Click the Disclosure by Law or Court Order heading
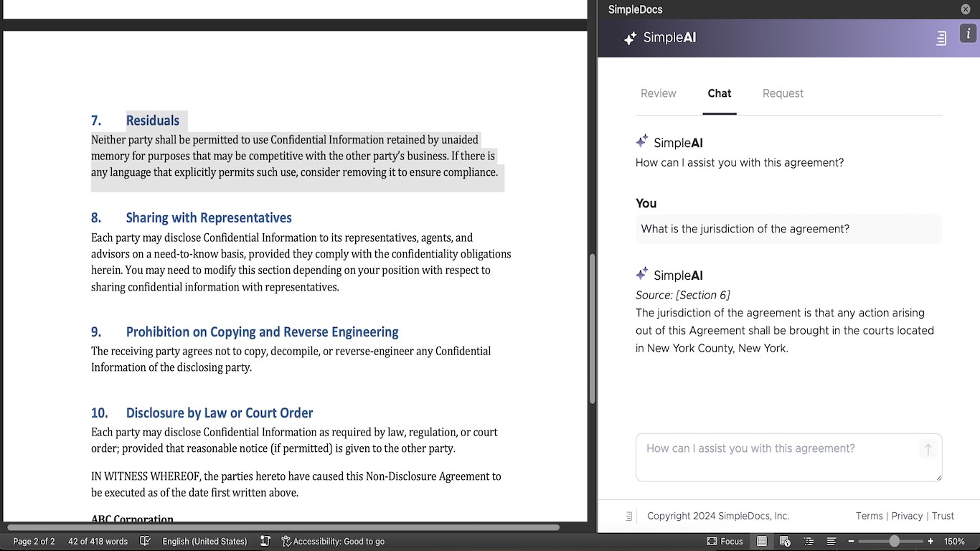Viewport: 980px width, 551px height. [220, 413]
